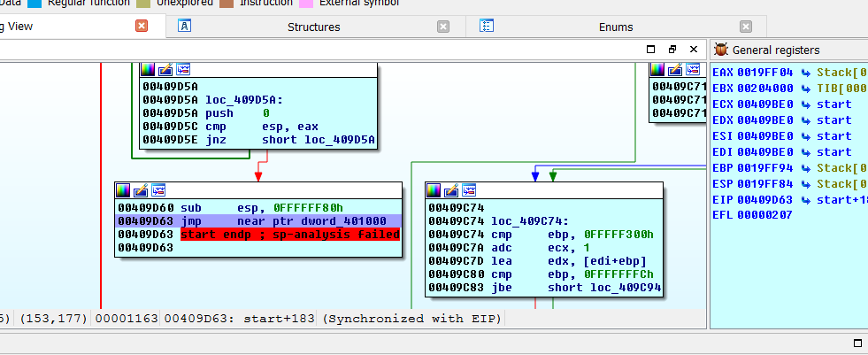Close the Structures tab
The height and width of the screenshot is (355, 868).
(x=443, y=27)
